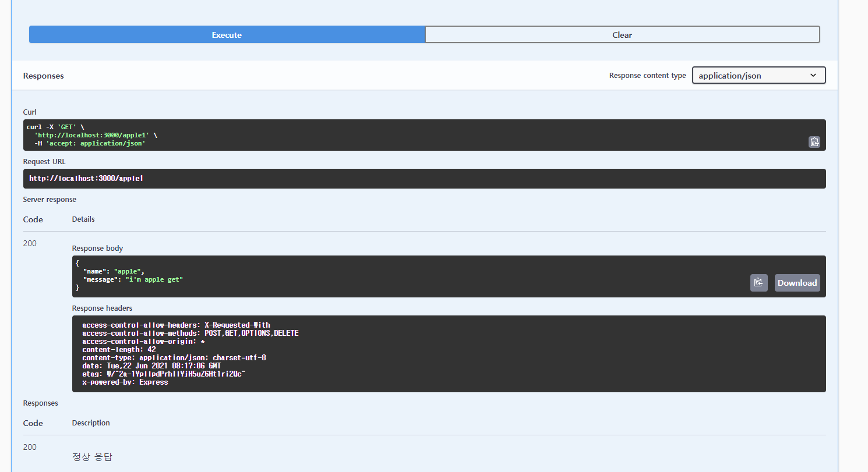Click the content-length: 42 header line

[119, 349]
